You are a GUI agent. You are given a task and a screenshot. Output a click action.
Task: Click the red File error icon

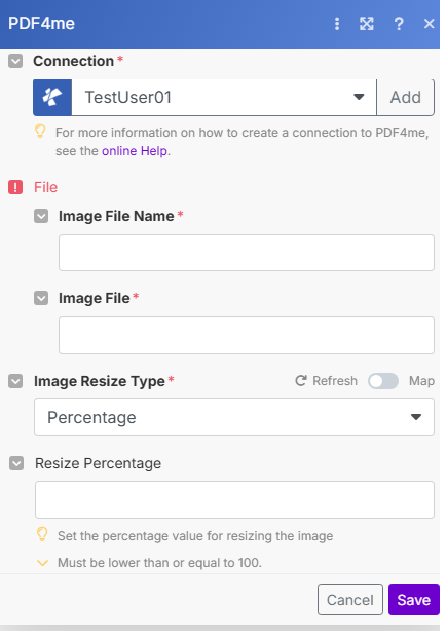tap(15, 187)
